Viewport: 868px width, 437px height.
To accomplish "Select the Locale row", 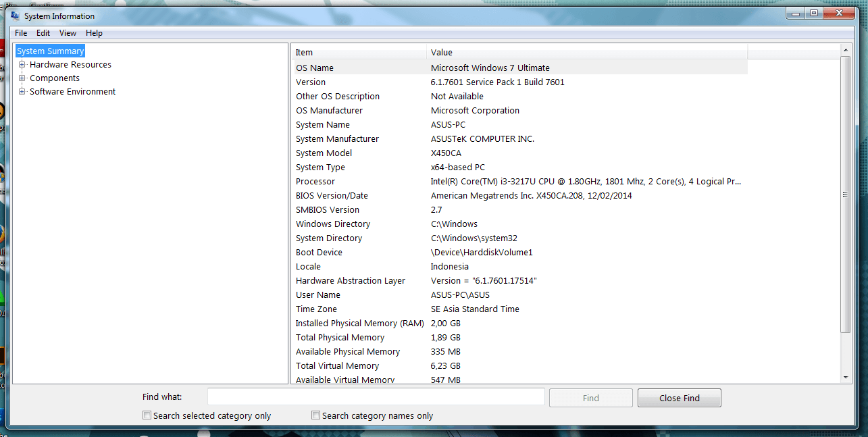I will [x=519, y=266].
